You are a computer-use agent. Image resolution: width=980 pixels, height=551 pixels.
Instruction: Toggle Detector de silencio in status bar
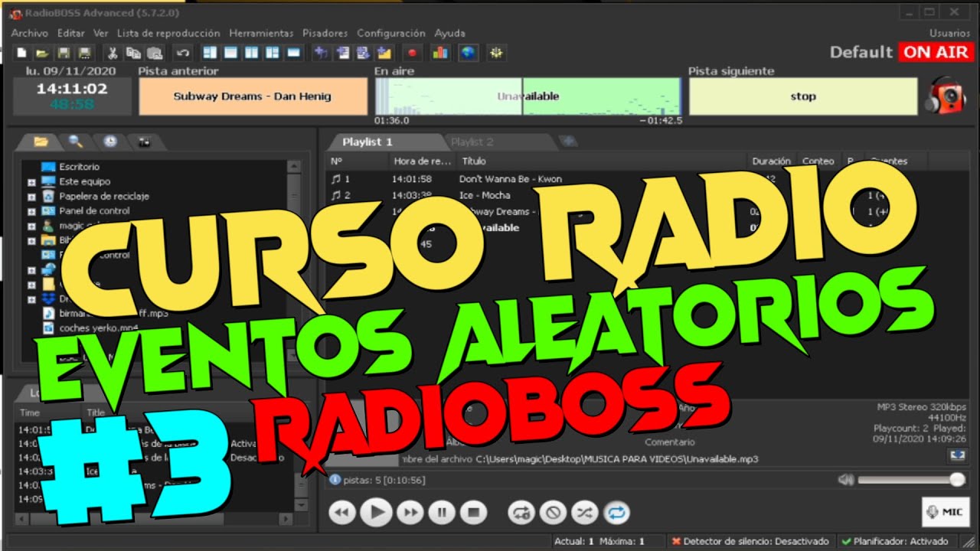(750, 541)
